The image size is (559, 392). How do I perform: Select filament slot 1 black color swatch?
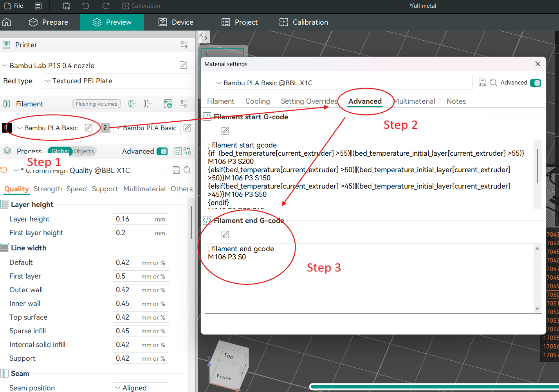[7, 128]
